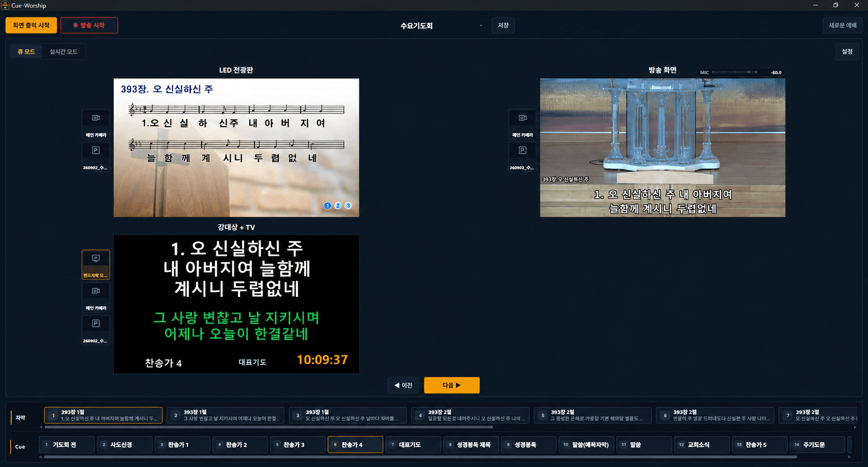
Task: Go to previous subtitle with 이전
Action: coord(404,385)
